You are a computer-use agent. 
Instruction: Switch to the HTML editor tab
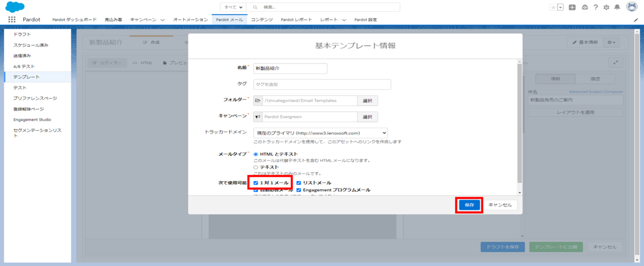click(x=143, y=63)
